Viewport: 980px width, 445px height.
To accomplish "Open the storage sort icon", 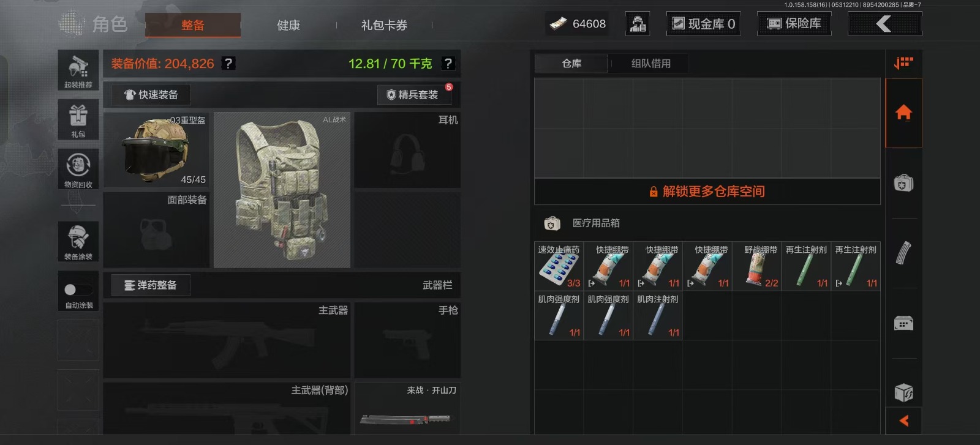I will click(x=903, y=62).
